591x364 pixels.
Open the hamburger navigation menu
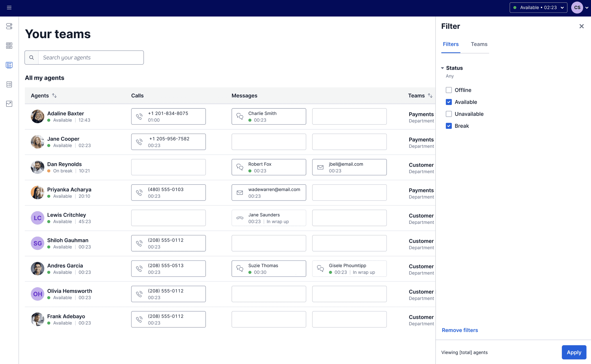(9, 8)
